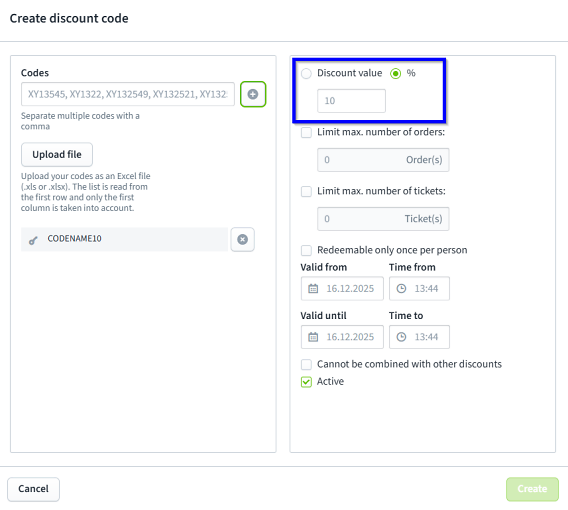568x510 pixels.
Task: Click the Order(s) number input field
Action: 383,160
